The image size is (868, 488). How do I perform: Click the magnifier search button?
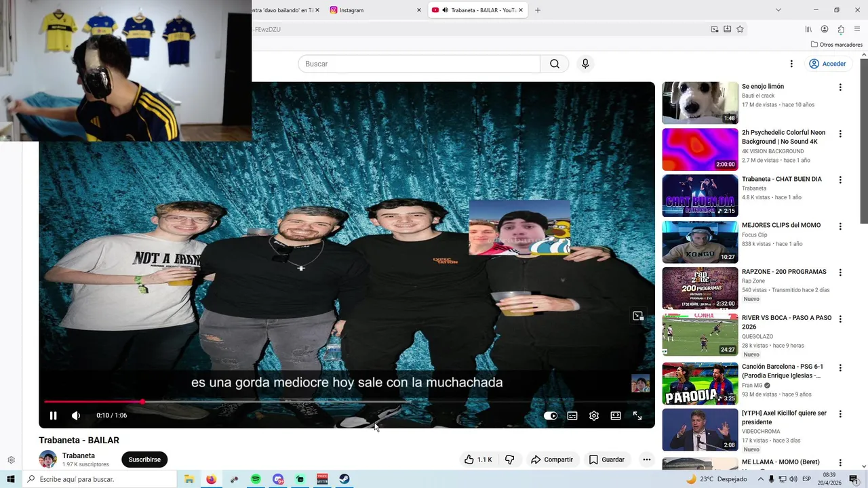[555, 64]
